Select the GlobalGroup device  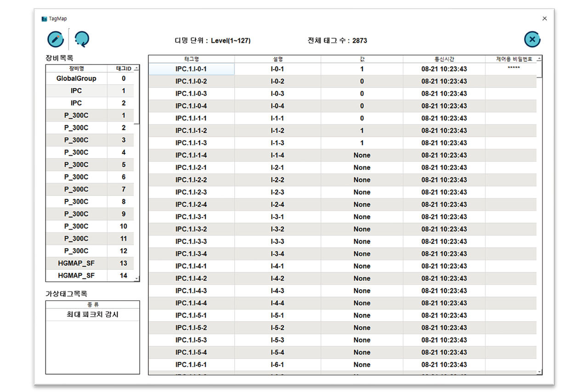tap(90, 78)
